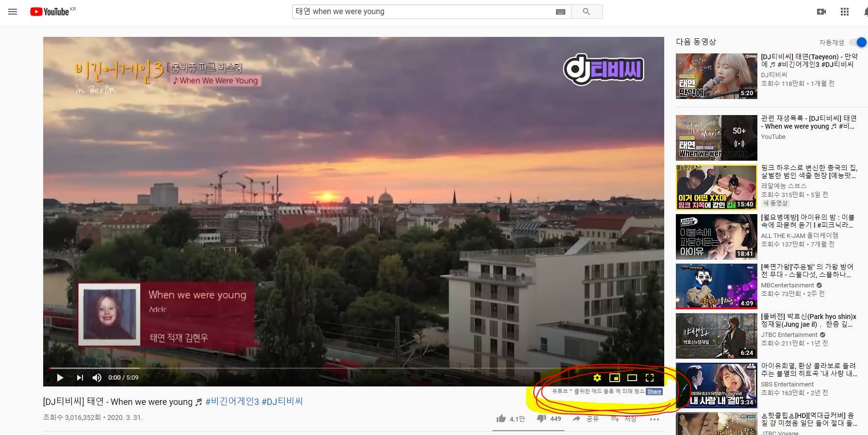Viewport: 868px width, 435px height.
Task: Open the 아이유희열, 환상 콜라보 title
Action: point(809,370)
